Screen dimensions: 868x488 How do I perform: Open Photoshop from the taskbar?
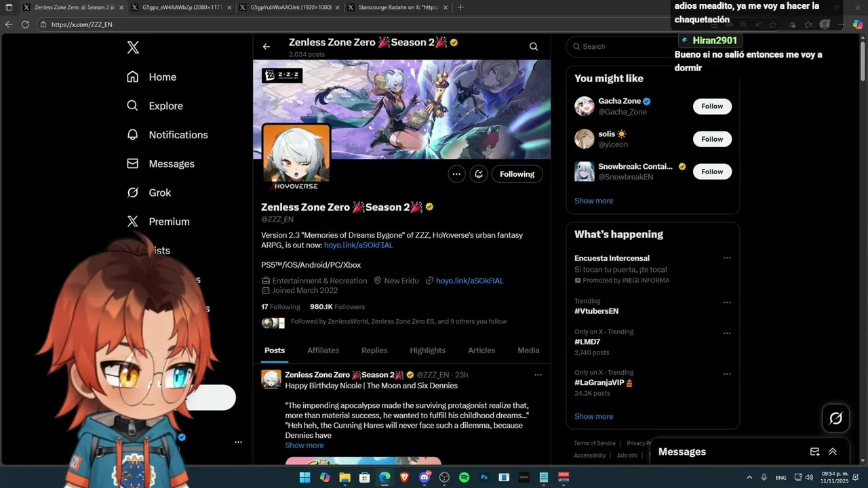click(x=484, y=477)
